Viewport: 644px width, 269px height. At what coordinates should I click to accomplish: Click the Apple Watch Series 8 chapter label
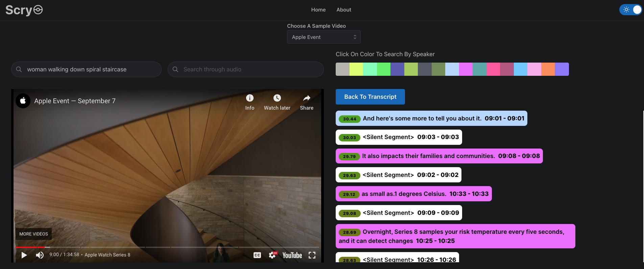point(107,255)
